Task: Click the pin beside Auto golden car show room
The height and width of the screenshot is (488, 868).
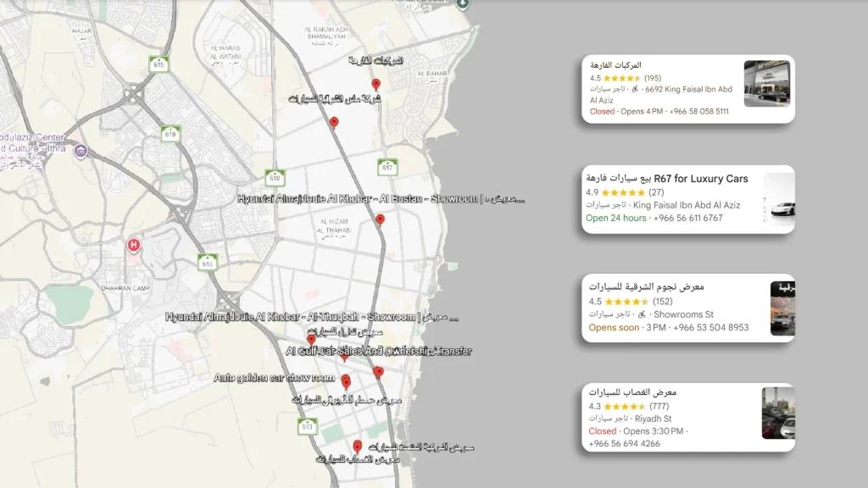Action: click(x=346, y=381)
